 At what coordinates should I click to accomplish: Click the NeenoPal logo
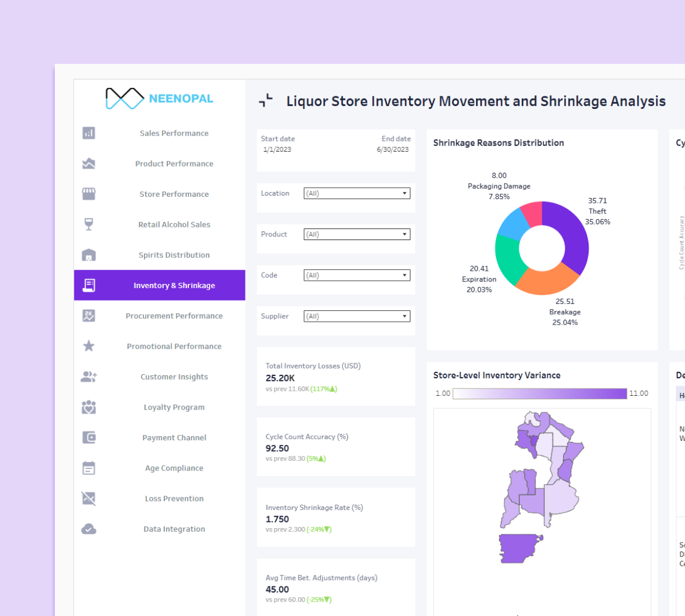(160, 98)
